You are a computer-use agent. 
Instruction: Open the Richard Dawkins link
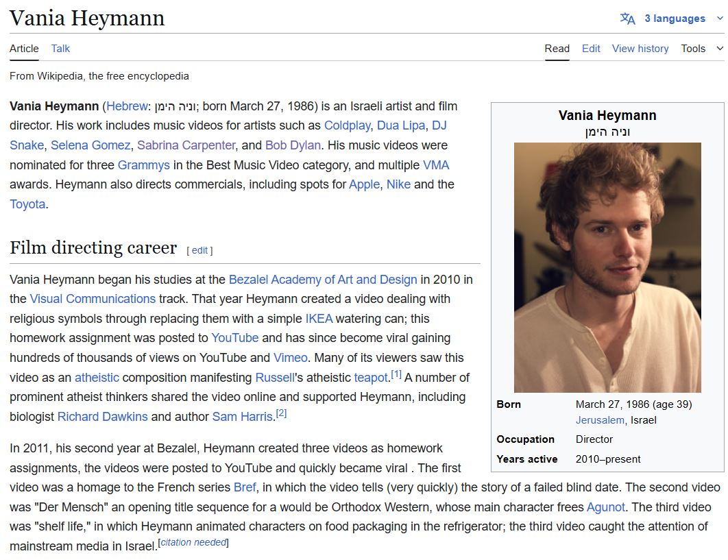tap(102, 417)
